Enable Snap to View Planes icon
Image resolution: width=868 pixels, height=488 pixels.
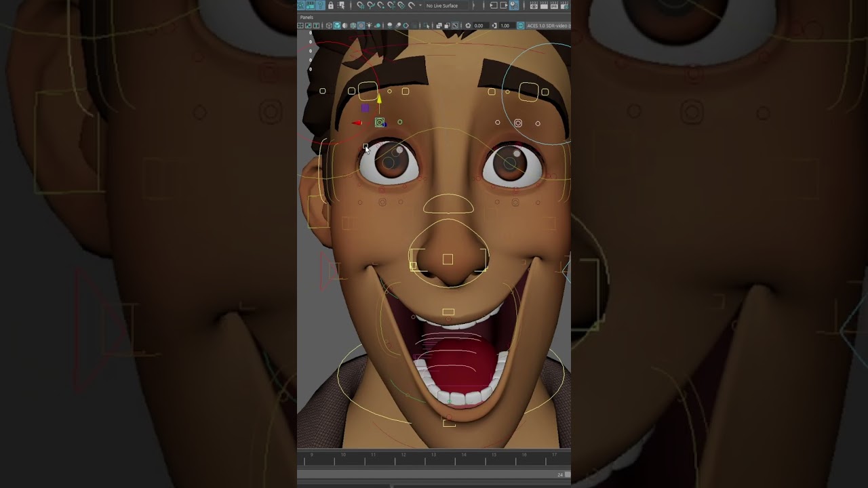[x=401, y=5]
